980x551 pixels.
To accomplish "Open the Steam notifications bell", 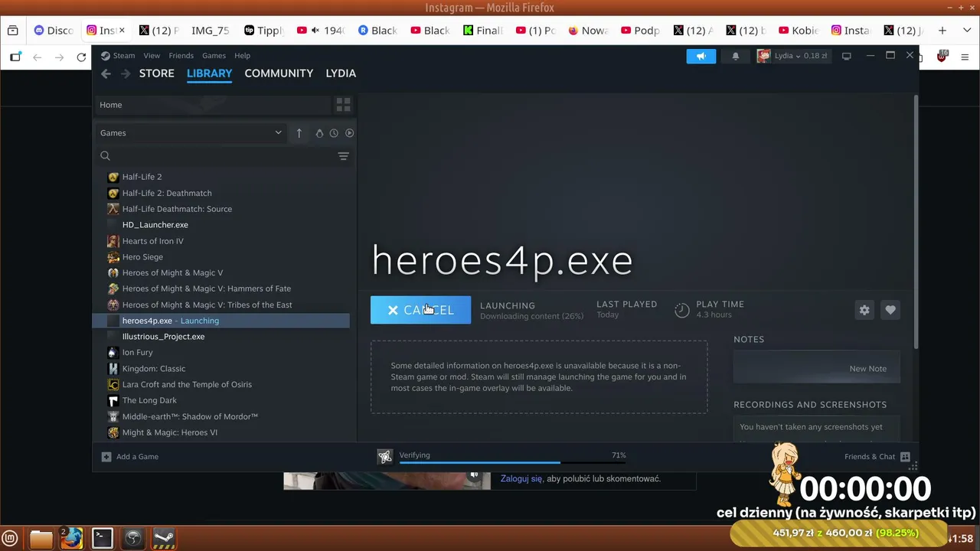I will (736, 56).
